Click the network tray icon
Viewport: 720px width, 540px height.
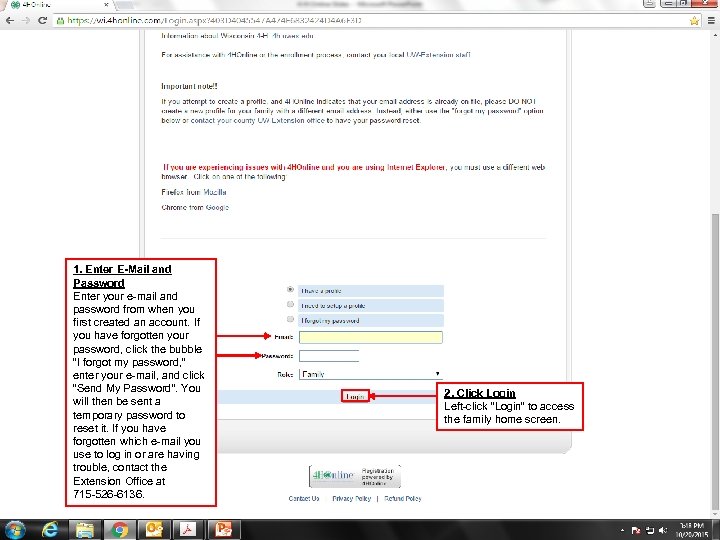(650, 530)
